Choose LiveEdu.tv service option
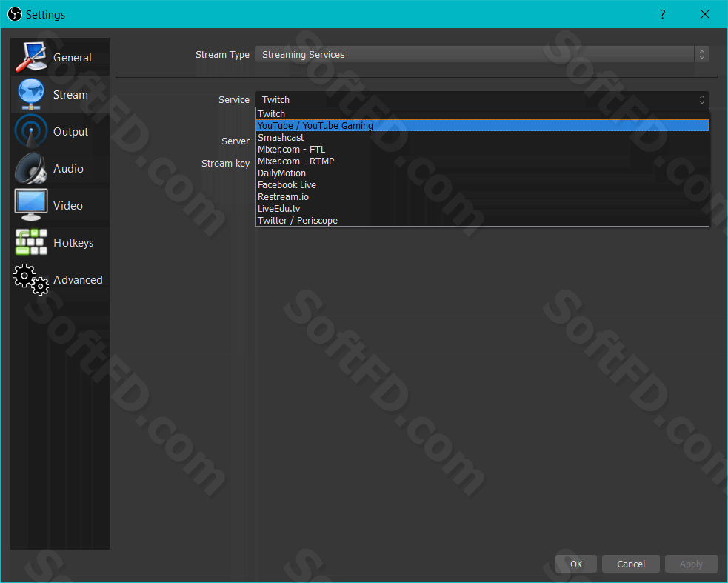Screen dimensions: 728x583 point(482,209)
